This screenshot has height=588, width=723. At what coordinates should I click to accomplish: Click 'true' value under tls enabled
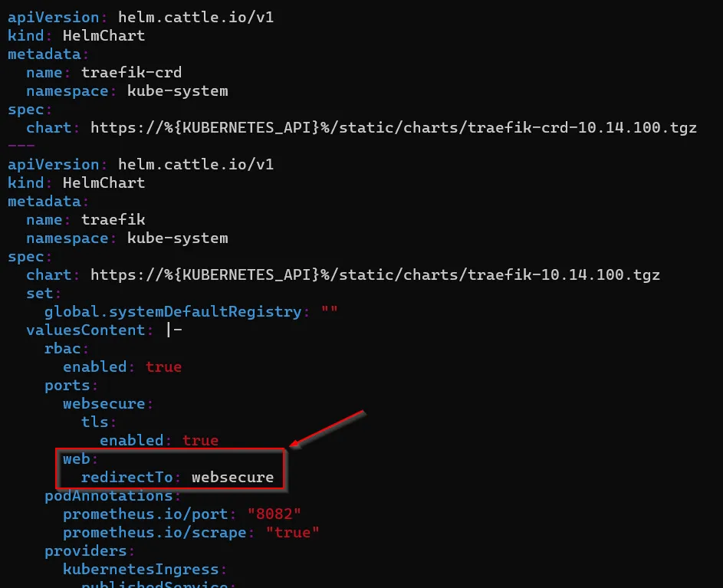(x=200, y=440)
